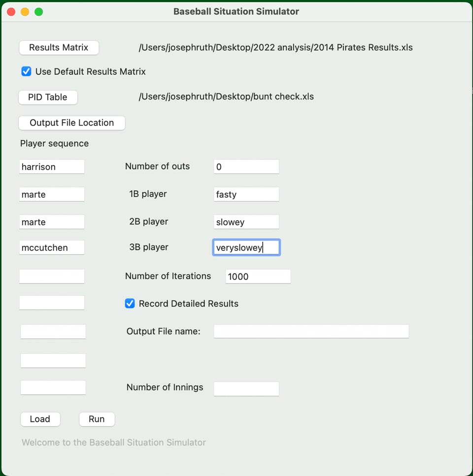The width and height of the screenshot is (473, 476).
Task: Edit the 1B player field containing fasty
Action: tap(246, 194)
